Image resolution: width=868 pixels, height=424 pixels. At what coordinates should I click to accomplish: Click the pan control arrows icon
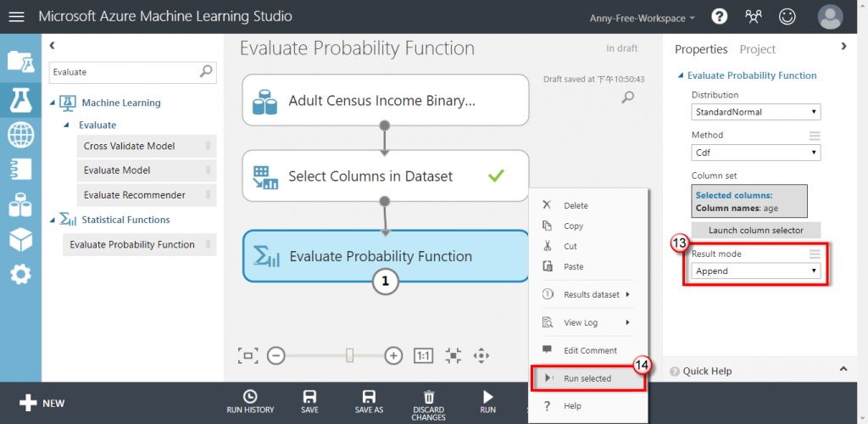click(481, 355)
